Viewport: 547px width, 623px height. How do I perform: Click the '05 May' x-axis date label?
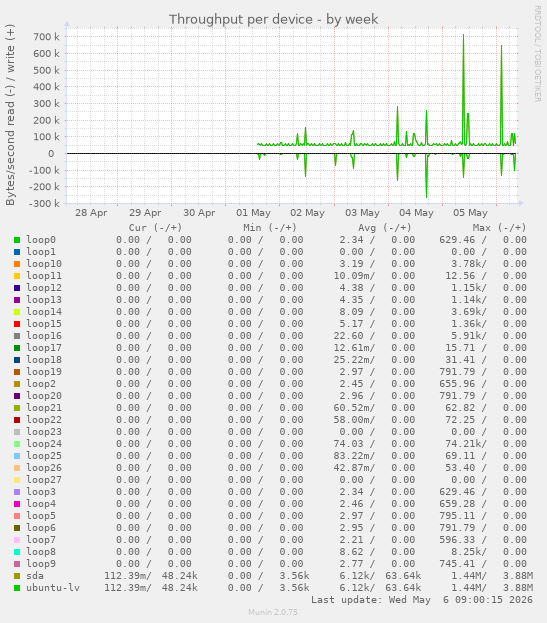[470, 213]
